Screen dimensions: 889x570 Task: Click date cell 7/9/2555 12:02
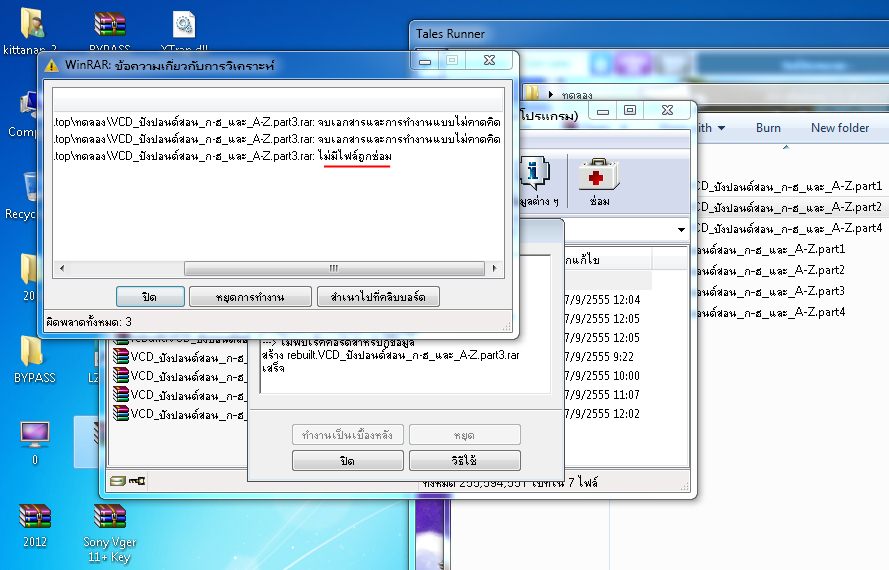(602, 414)
